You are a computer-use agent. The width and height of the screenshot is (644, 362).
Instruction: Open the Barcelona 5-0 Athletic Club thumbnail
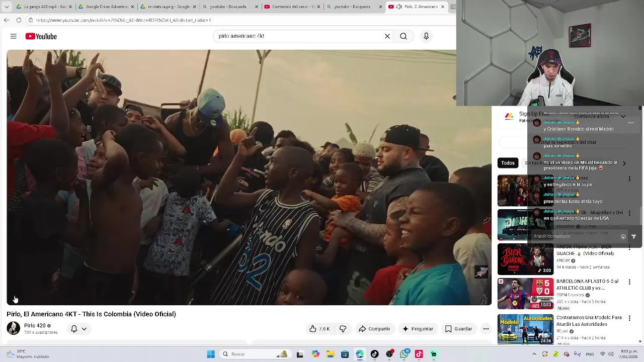tap(525, 294)
